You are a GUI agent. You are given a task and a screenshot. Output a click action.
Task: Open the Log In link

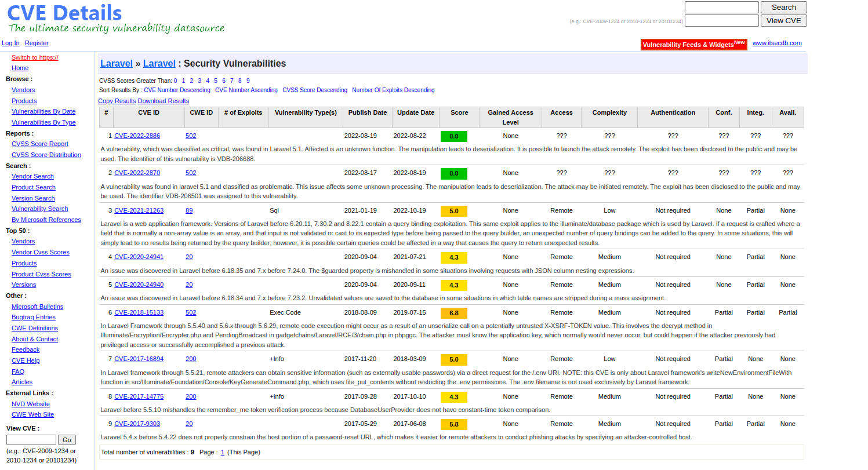(x=10, y=43)
